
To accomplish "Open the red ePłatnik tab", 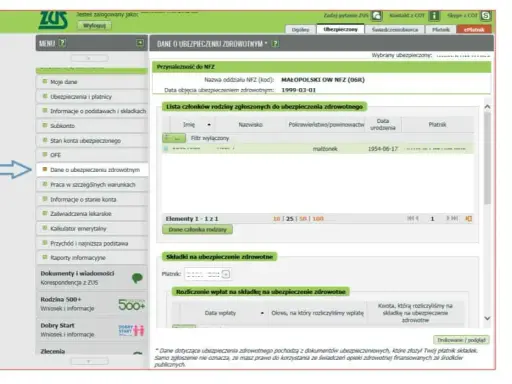I will [x=474, y=30].
